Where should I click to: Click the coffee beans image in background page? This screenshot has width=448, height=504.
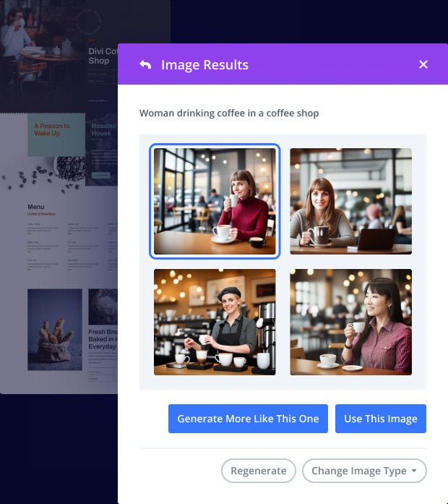point(43,174)
